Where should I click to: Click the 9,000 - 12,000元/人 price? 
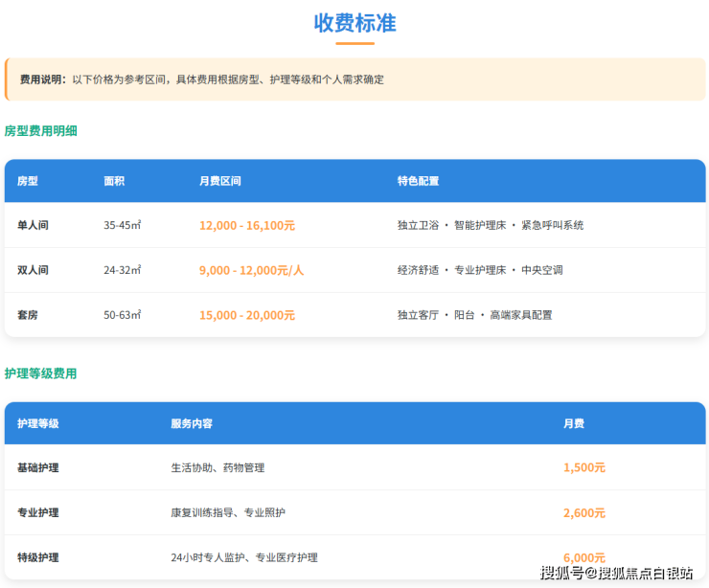pyautogui.click(x=251, y=270)
